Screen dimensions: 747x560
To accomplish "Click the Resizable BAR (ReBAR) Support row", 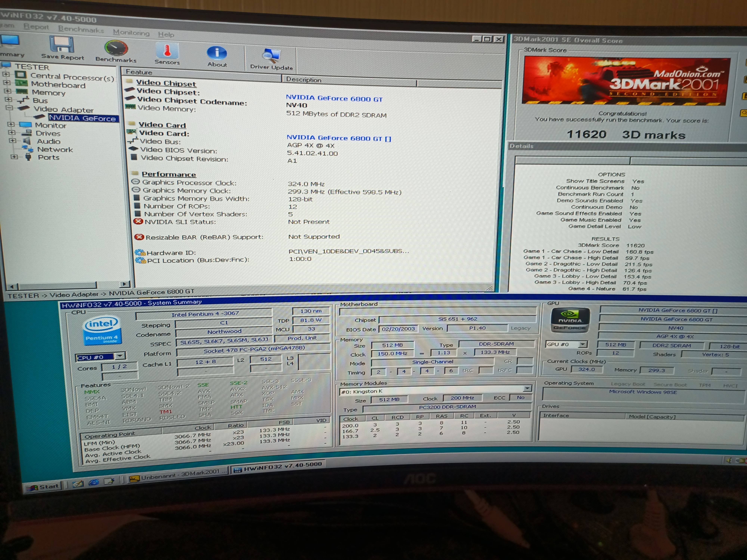I will tap(237, 237).
